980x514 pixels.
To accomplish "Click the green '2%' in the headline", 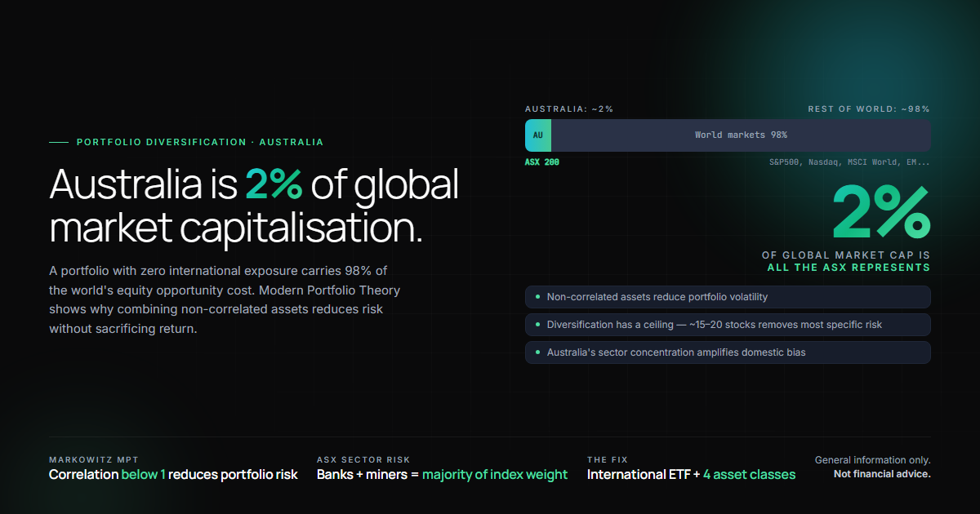I will 274,185.
